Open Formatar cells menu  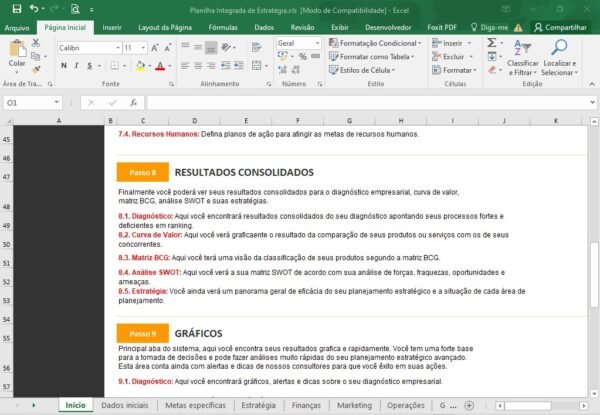(454, 70)
